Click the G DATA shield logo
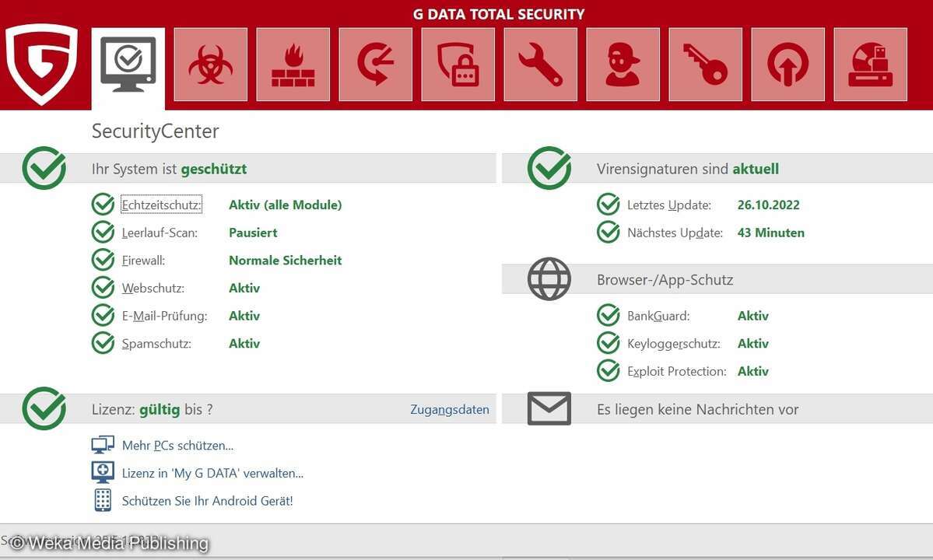This screenshot has width=933, height=560. 42,65
